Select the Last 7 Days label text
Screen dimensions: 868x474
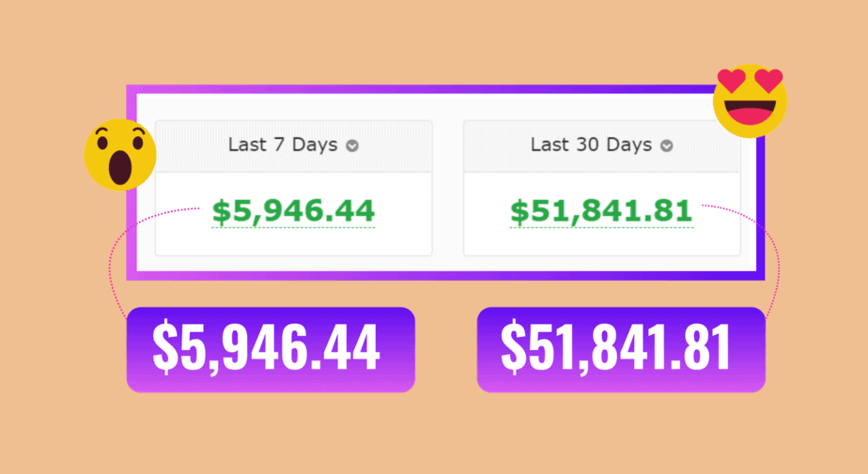click(x=283, y=145)
